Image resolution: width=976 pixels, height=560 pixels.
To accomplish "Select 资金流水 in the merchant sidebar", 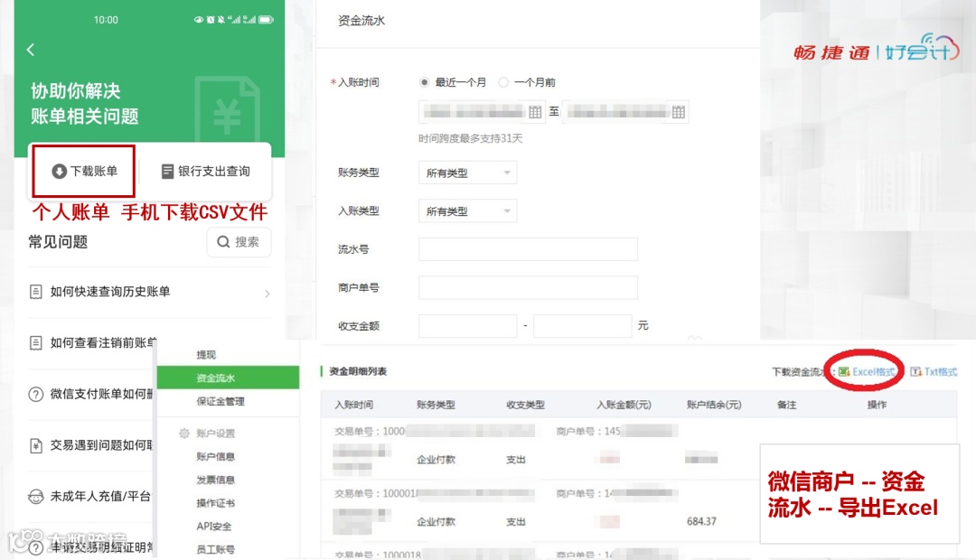I will pos(228,378).
